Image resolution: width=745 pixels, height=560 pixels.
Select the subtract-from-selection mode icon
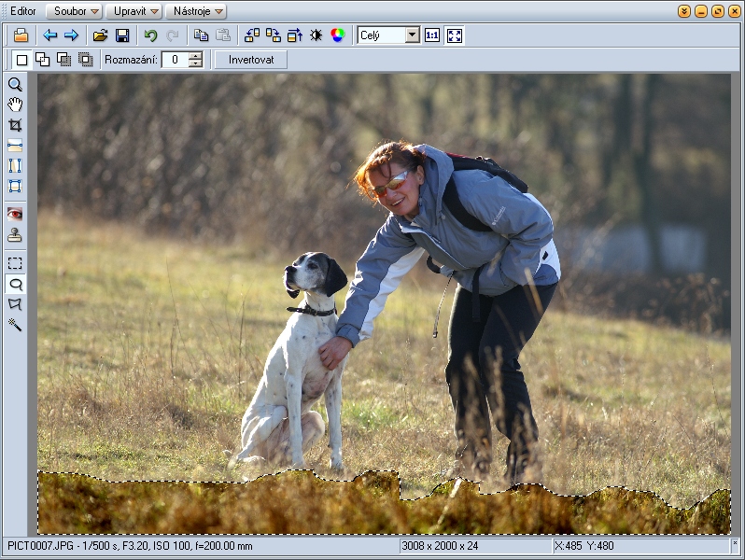tap(64, 60)
